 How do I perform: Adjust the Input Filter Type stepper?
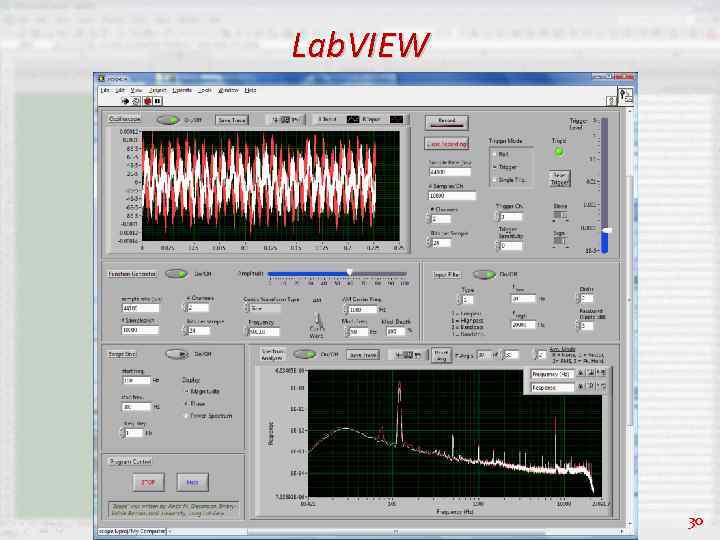[459, 300]
